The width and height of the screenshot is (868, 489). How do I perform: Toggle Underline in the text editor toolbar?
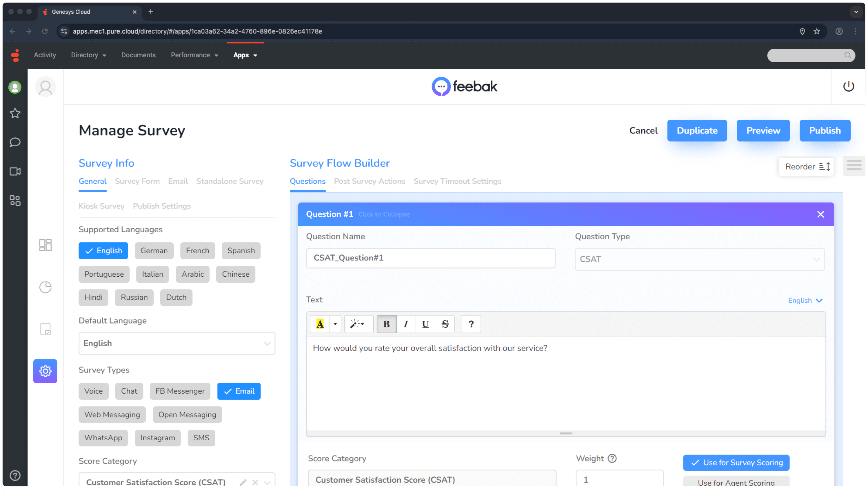425,324
